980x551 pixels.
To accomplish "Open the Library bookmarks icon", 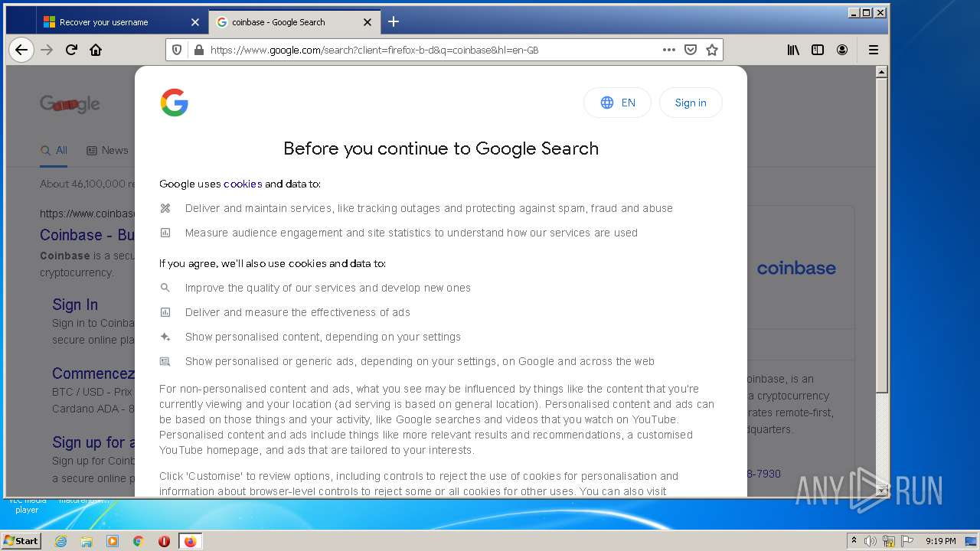I will 793,50.
